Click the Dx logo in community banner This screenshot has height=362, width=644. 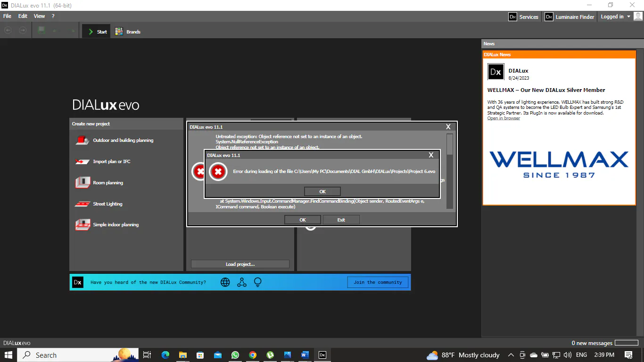78,282
